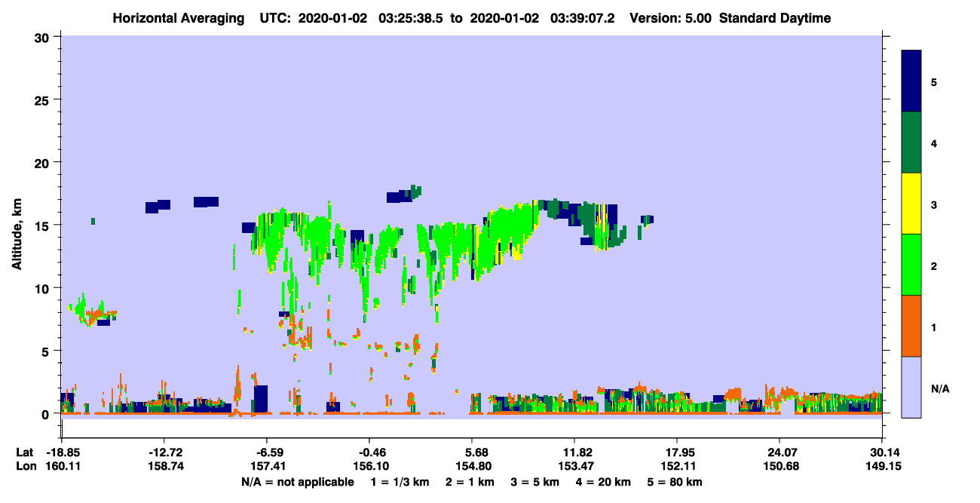Click the dark blue color bar segment 5

tap(911, 81)
